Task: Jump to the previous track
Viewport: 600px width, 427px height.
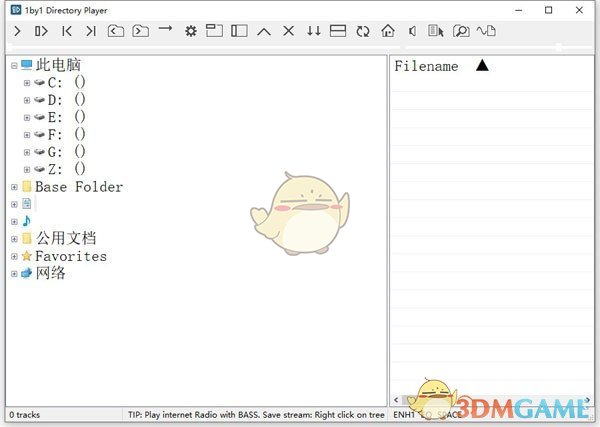Action: coord(67,31)
